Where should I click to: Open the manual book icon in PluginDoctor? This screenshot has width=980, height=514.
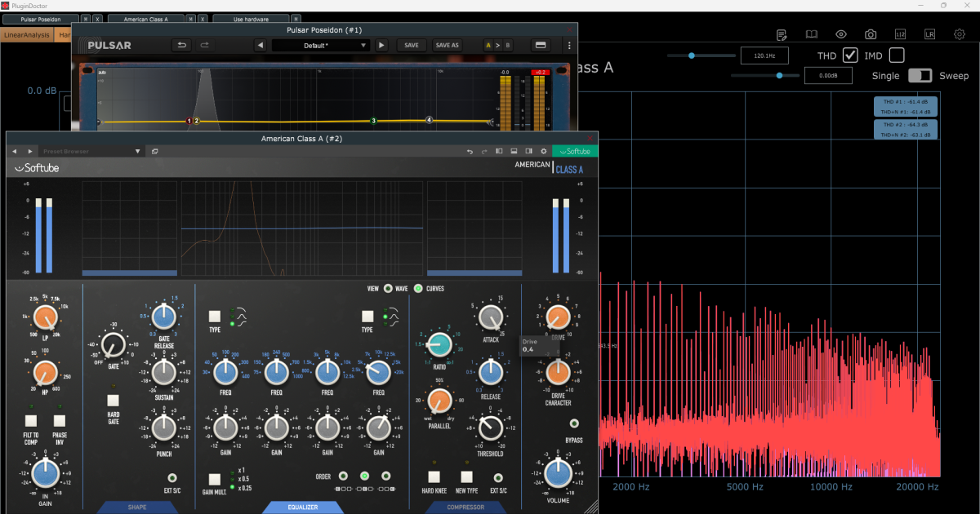coord(812,34)
